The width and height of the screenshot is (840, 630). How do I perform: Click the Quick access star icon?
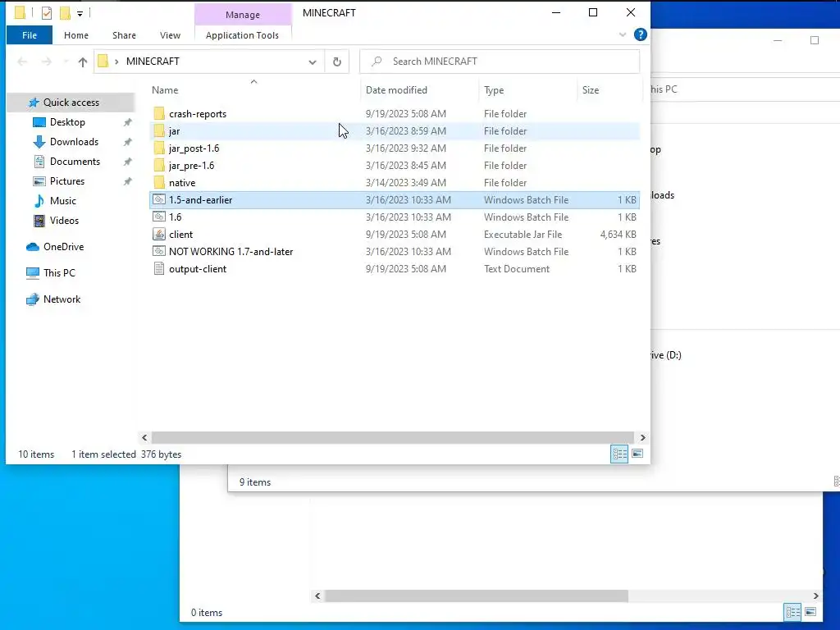(34, 103)
